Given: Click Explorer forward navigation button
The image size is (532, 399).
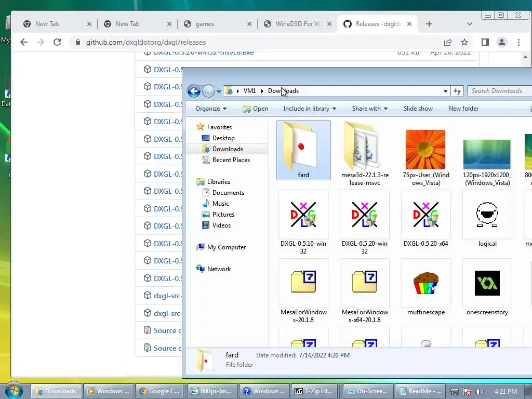Looking at the screenshot, I should point(208,91).
